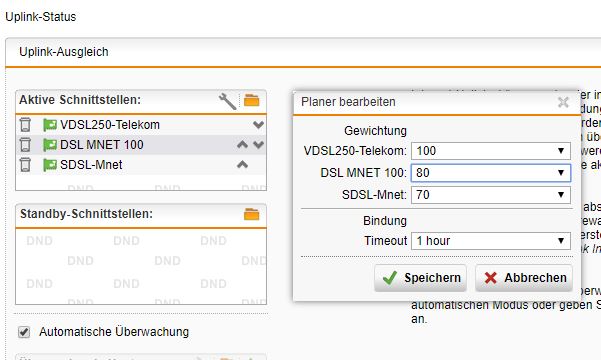The image size is (601, 360).
Task: Toggle the Automatische Überwachung checkbox
Action: click(x=24, y=332)
